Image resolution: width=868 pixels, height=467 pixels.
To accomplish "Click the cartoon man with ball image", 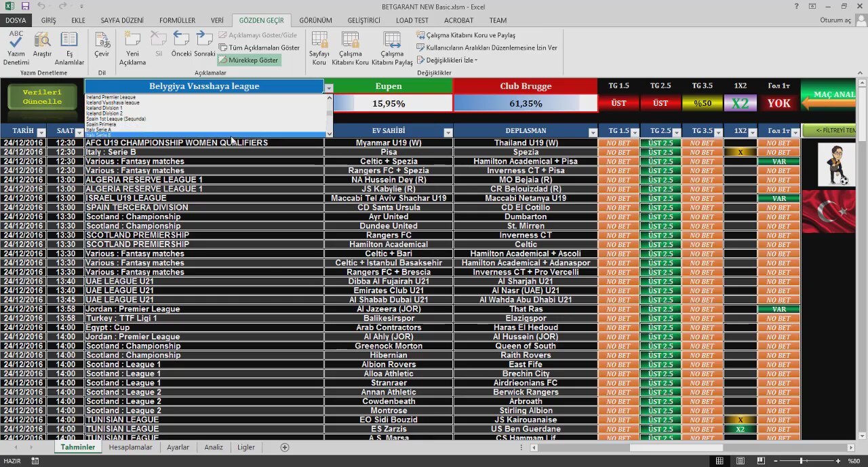I will [x=836, y=164].
